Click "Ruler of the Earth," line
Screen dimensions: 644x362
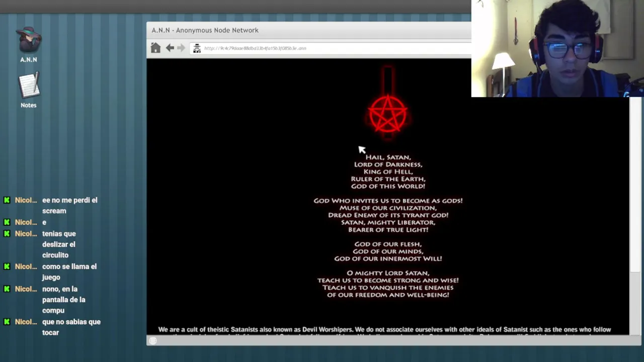pos(388,179)
